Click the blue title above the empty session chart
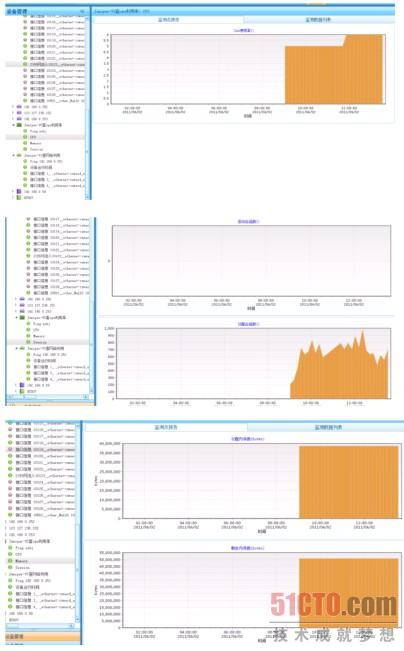Screen dimensions: 404x651 (x=248, y=222)
